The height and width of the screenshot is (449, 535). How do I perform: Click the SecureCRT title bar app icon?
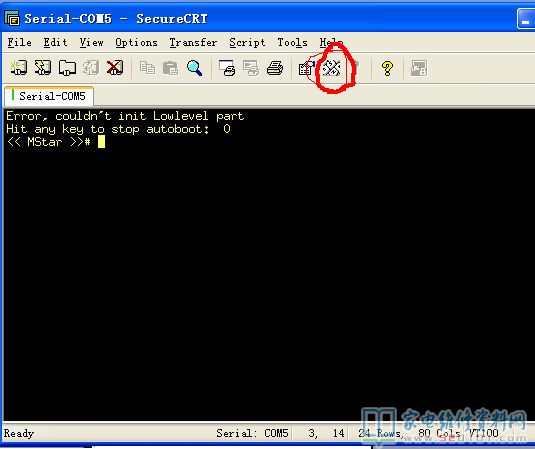coord(12,18)
